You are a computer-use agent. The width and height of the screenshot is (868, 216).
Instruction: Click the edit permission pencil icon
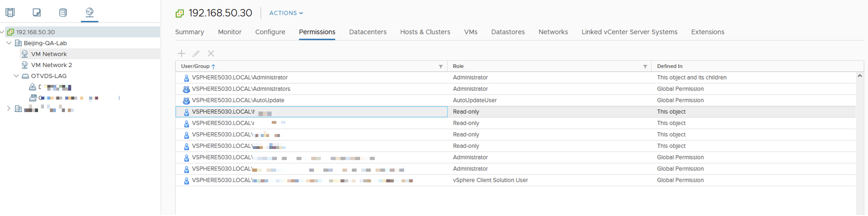pyautogui.click(x=196, y=53)
